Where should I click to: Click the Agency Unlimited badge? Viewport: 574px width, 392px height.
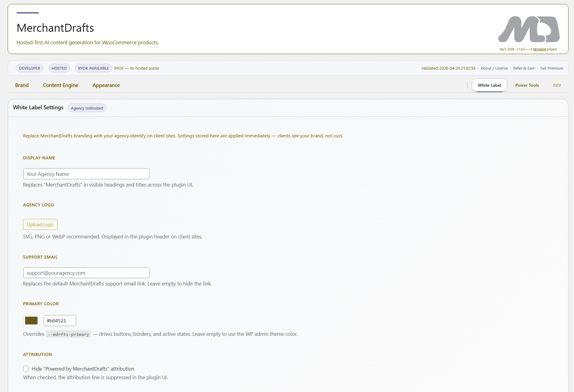(87, 108)
